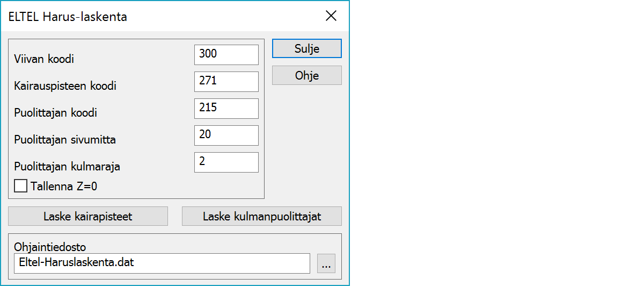Viewport: 644px width, 286px height.
Task: Click the Viivan koodi input field
Action: (226, 54)
